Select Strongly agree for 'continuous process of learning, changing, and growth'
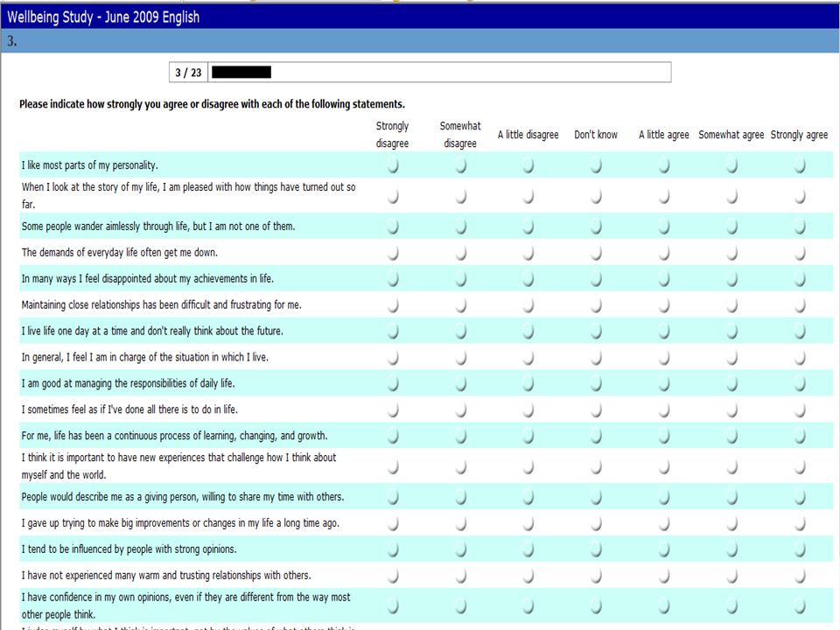Image resolution: width=840 pixels, height=630 pixels. [799, 436]
